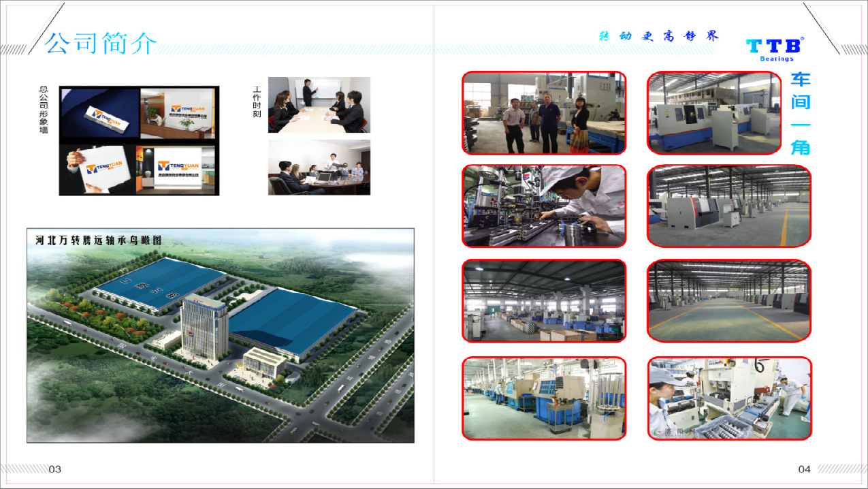Click the 工作时刻 vertical label
This screenshot has height=489, width=868.
point(257,102)
